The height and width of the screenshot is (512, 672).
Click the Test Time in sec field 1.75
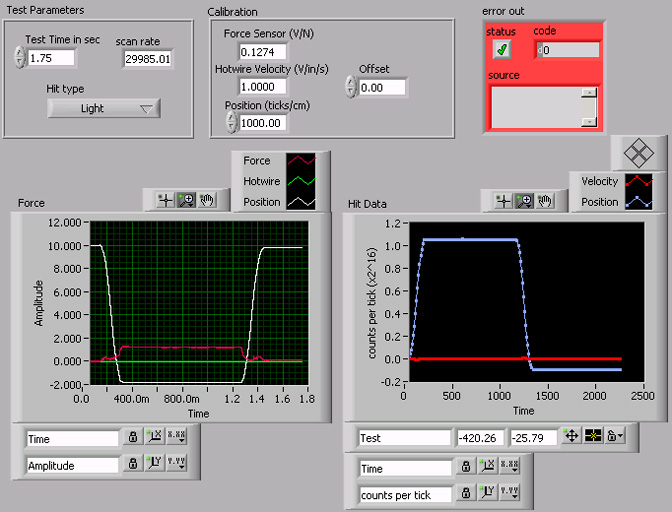coord(51,58)
